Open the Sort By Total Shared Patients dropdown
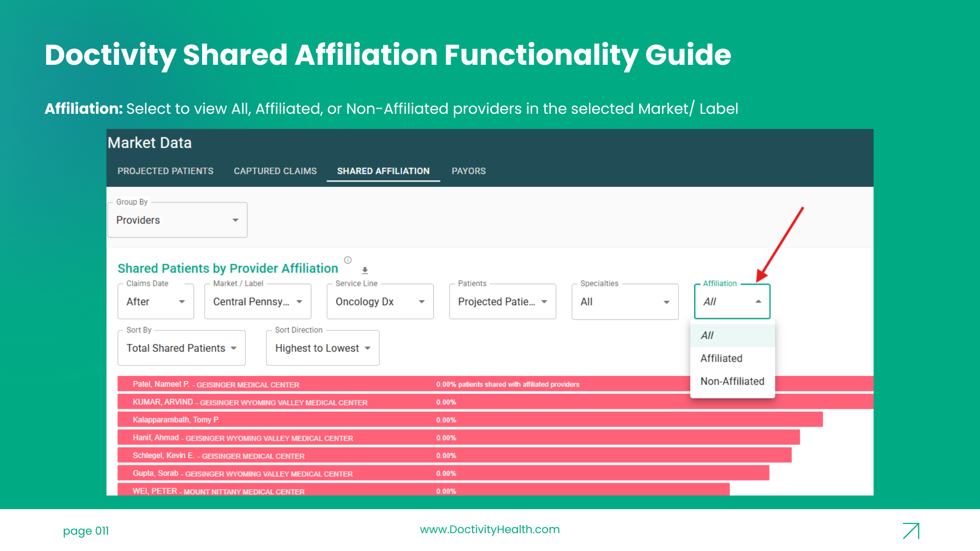980x551 pixels. click(182, 348)
